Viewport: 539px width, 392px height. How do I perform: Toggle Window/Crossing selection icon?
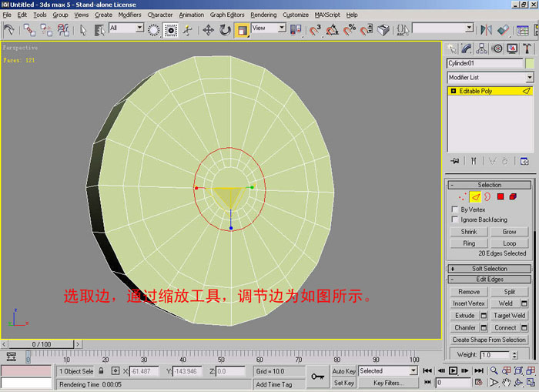pyautogui.click(x=170, y=30)
